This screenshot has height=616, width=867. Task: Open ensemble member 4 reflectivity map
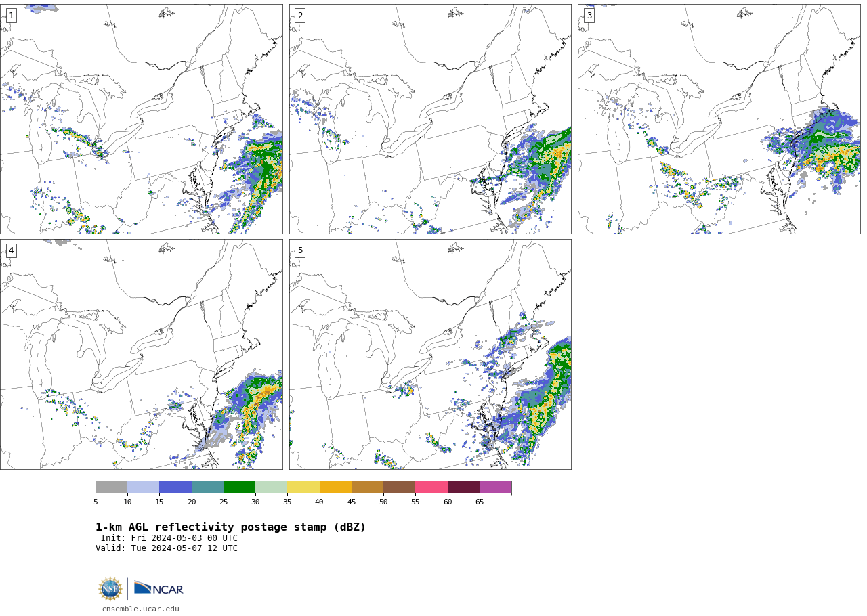click(141, 354)
